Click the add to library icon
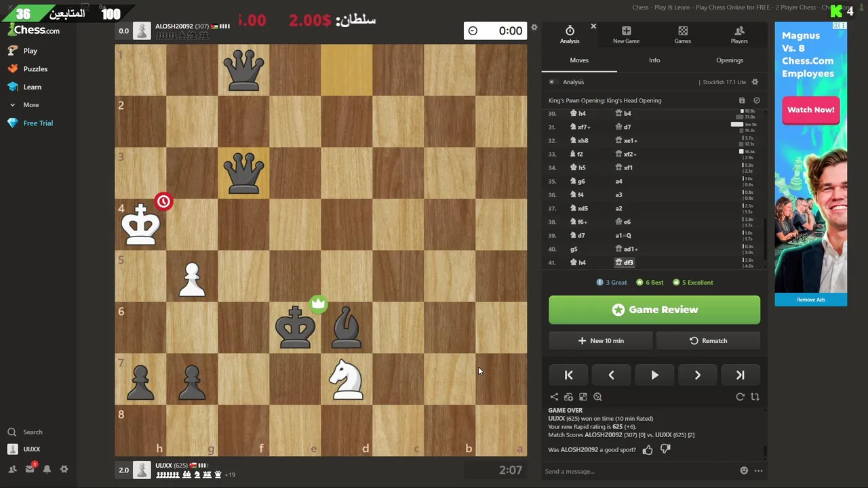The width and height of the screenshot is (868, 488). [568, 397]
